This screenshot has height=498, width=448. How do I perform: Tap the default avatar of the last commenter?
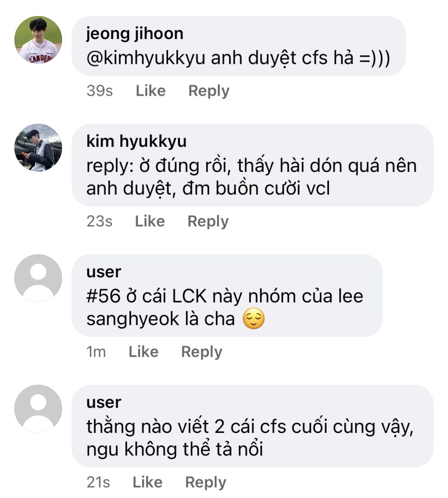[38, 408]
